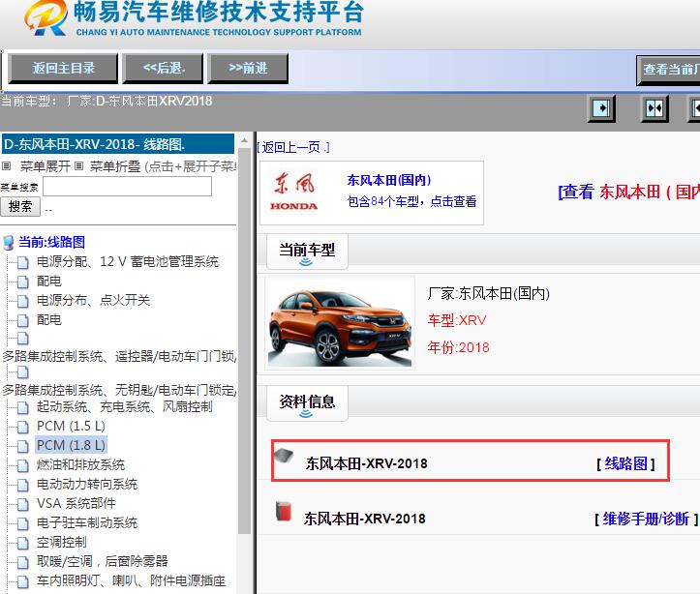Focus the 菜单搜索 input field

[127, 187]
